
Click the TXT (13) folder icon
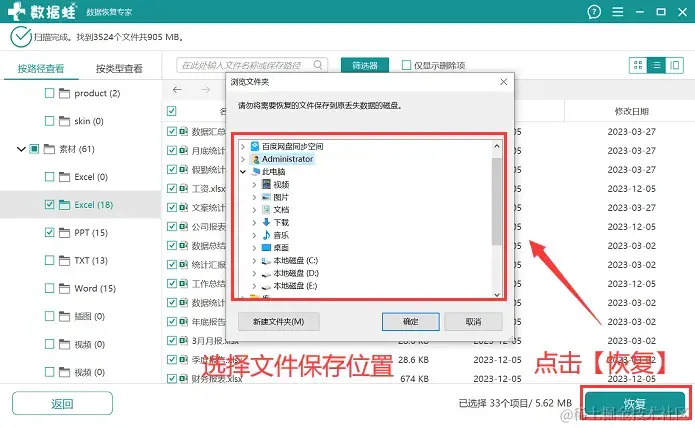tap(65, 261)
